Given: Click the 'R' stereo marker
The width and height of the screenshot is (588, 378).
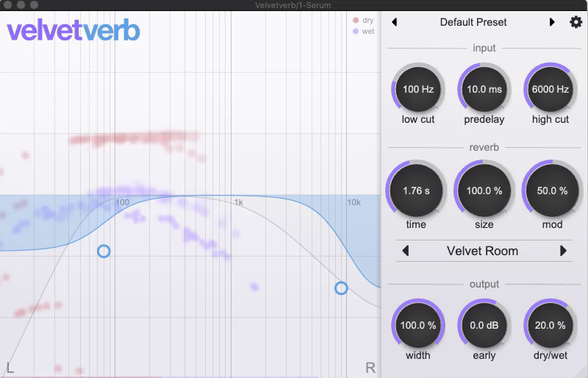Looking at the screenshot, I should 370,368.
